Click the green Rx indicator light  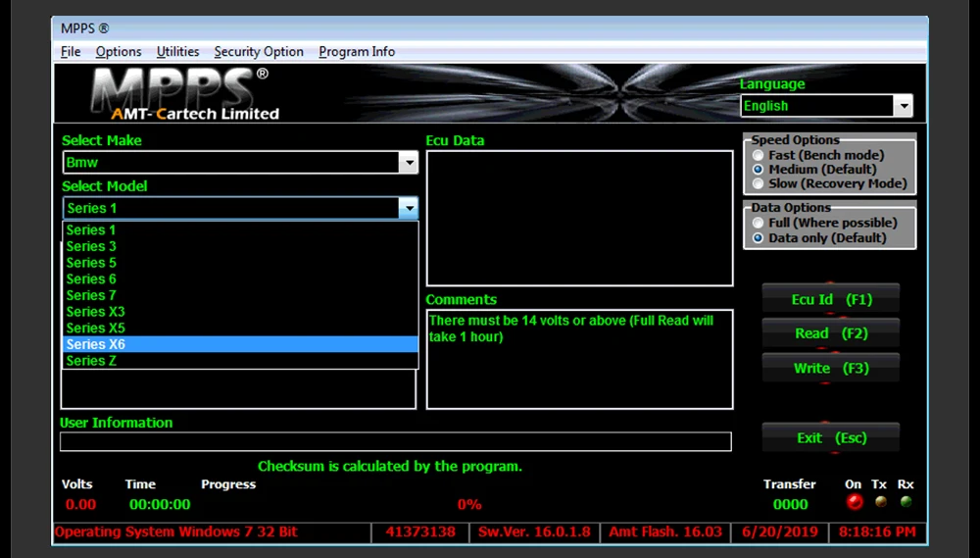pos(906,502)
